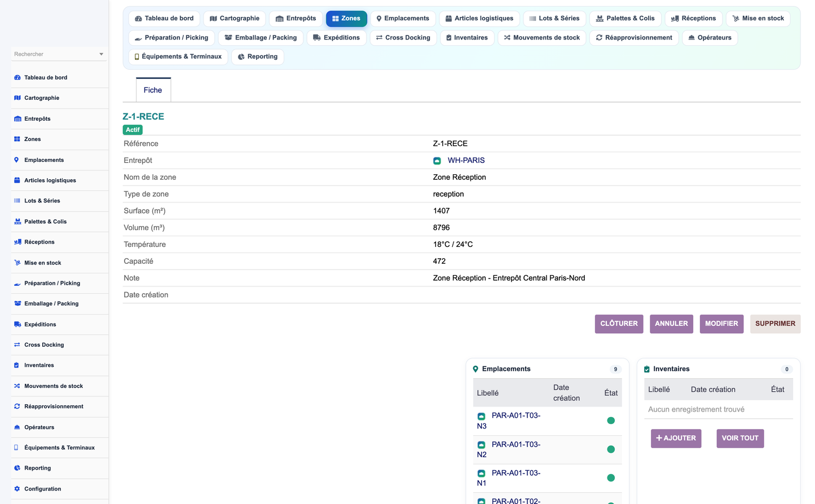Open the Rechercher dropdown arrow

pyautogui.click(x=102, y=54)
